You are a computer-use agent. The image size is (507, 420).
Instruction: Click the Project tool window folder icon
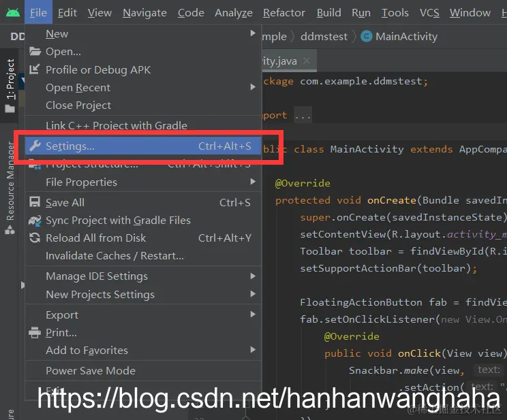[10, 109]
